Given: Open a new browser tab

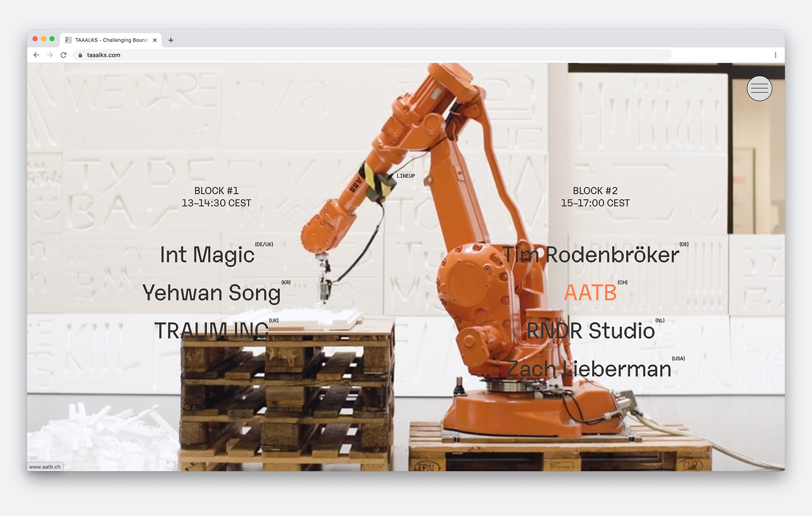Looking at the screenshot, I should (x=171, y=40).
